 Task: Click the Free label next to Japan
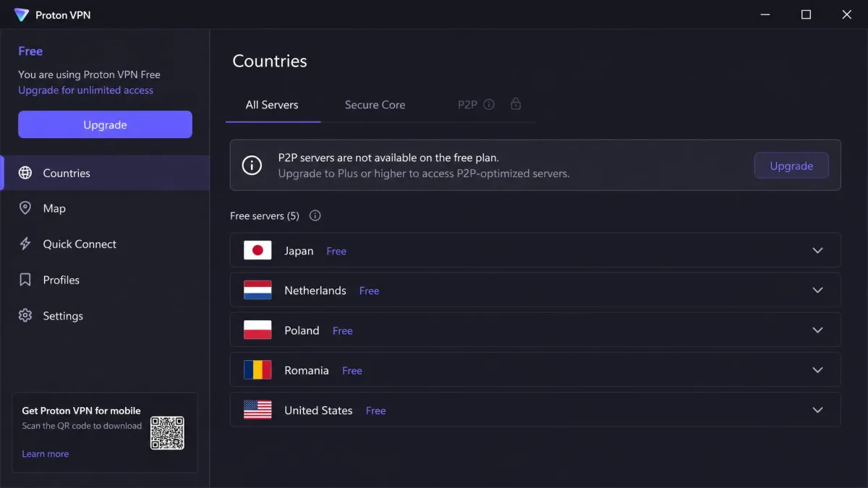[x=336, y=251]
